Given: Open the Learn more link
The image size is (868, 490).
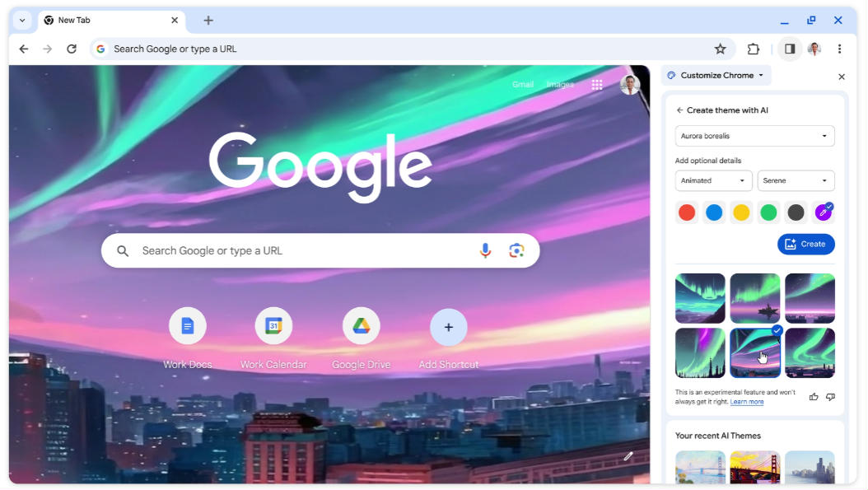Looking at the screenshot, I should click(747, 402).
